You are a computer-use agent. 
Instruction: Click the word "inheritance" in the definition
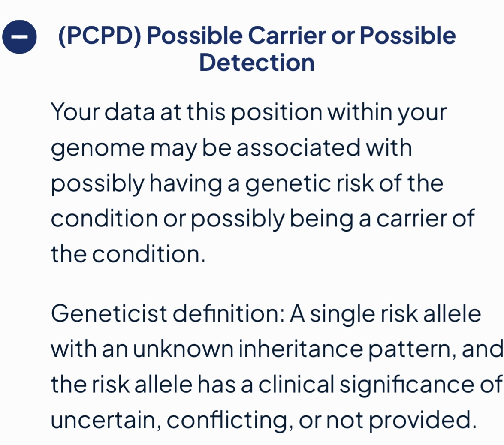coord(301,349)
